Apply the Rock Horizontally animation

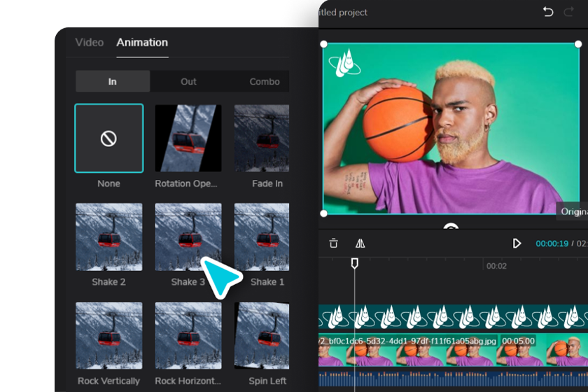pyautogui.click(x=188, y=336)
